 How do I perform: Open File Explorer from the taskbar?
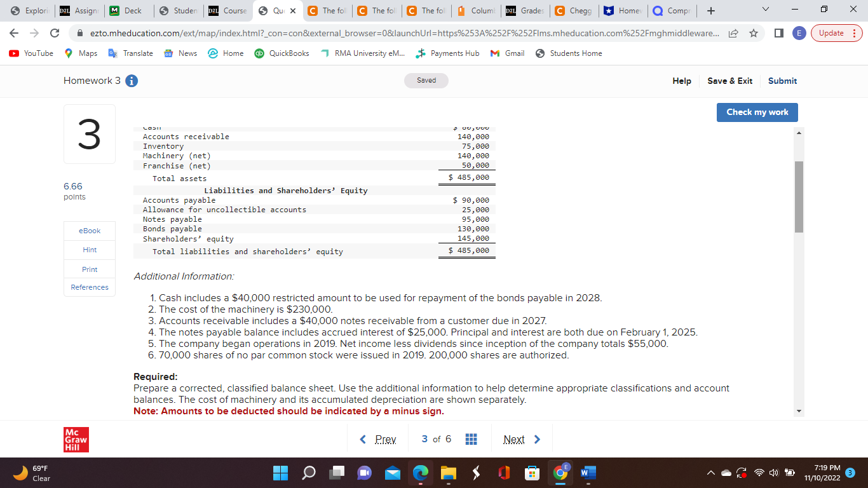tap(449, 473)
